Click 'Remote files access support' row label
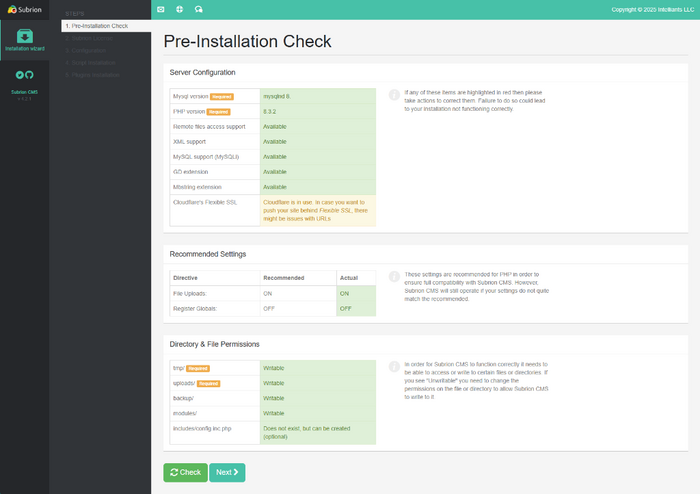Viewport: 700px width, 494px height. (209, 127)
